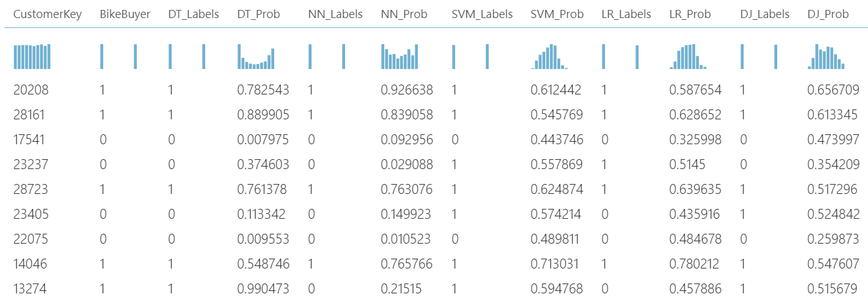Click customer key 23237
868x299 pixels.
point(30,165)
